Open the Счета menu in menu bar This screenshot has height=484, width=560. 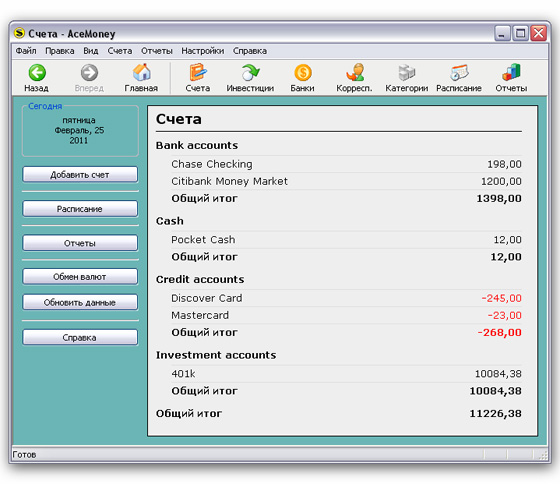120,51
